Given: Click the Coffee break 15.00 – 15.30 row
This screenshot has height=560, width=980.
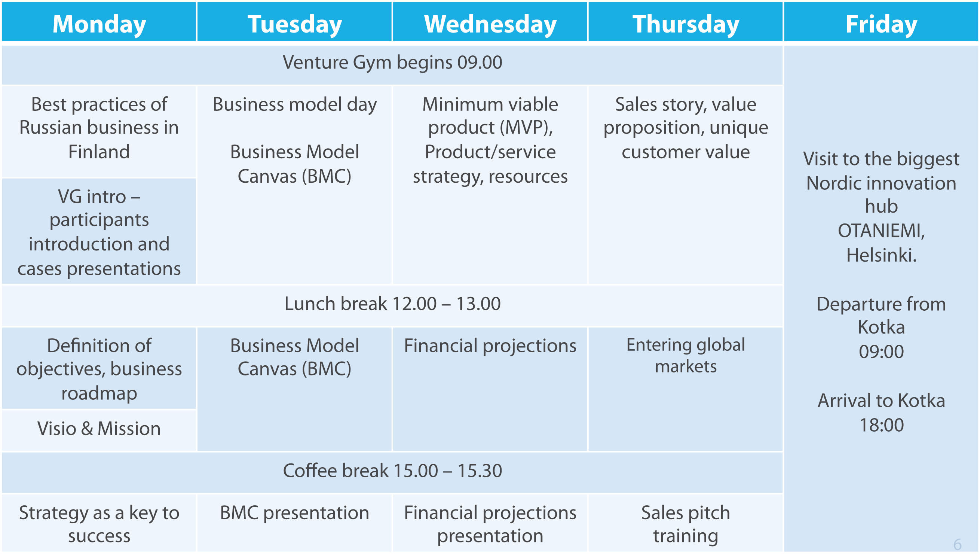Looking at the screenshot, I should coord(392,473).
